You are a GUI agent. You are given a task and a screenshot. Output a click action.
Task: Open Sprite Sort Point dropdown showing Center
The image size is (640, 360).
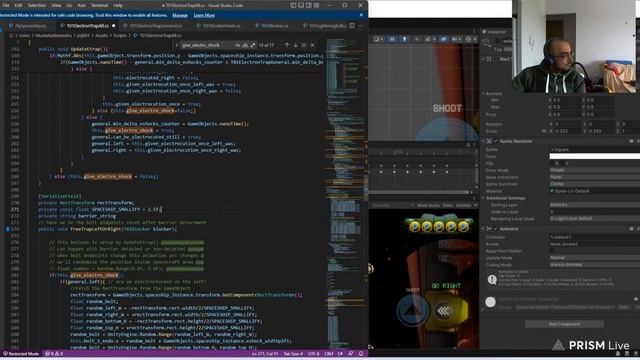pyautogui.click(x=594, y=184)
